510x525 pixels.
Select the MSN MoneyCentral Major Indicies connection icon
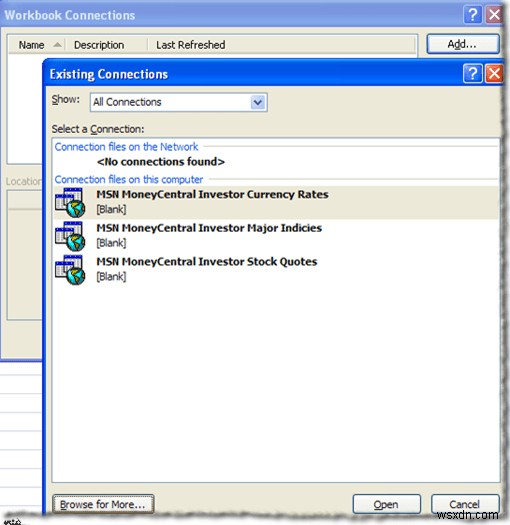pos(70,236)
